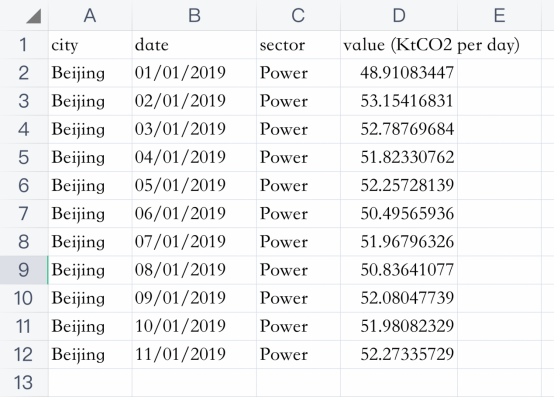The height and width of the screenshot is (397, 554).
Task: Select value cell 48.91083447
Action: point(399,73)
